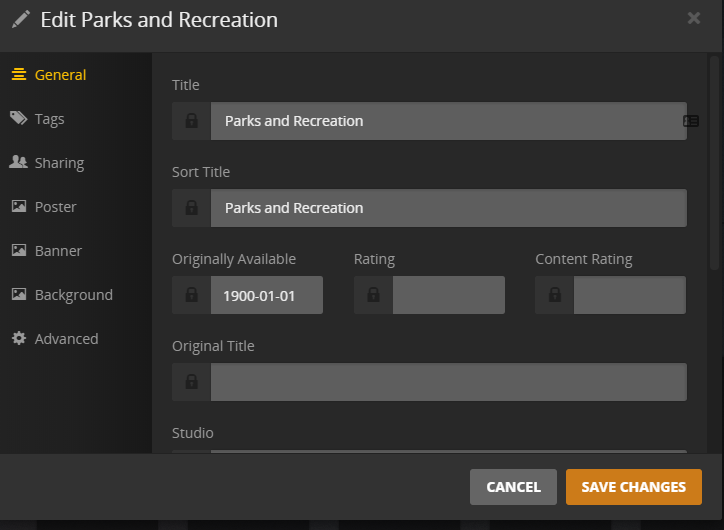This screenshot has height=530, width=724.
Task: Toggle the lock on the Sort Title field
Action: tap(191, 208)
